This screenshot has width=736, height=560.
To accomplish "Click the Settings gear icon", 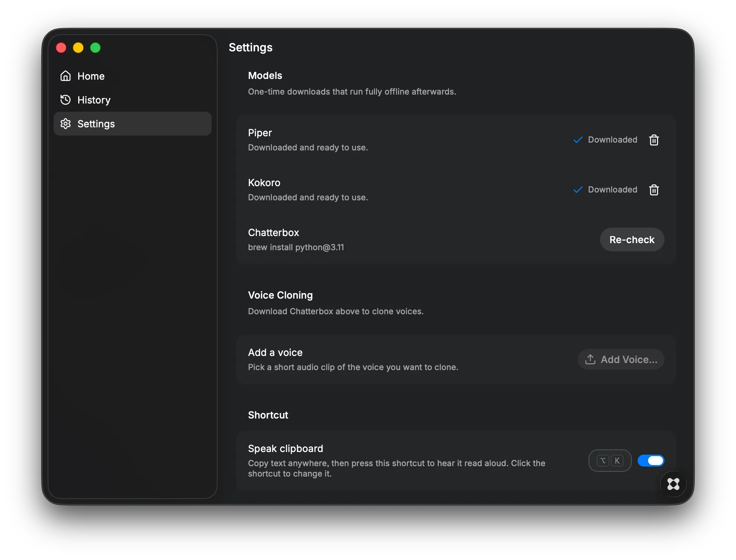I will (x=66, y=124).
